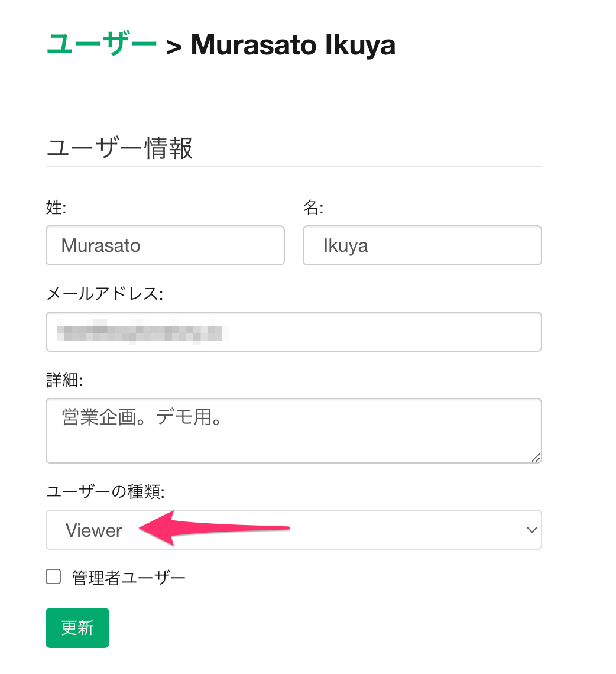
Task: Click inside the 詳細 text area
Action: pyautogui.click(x=293, y=430)
